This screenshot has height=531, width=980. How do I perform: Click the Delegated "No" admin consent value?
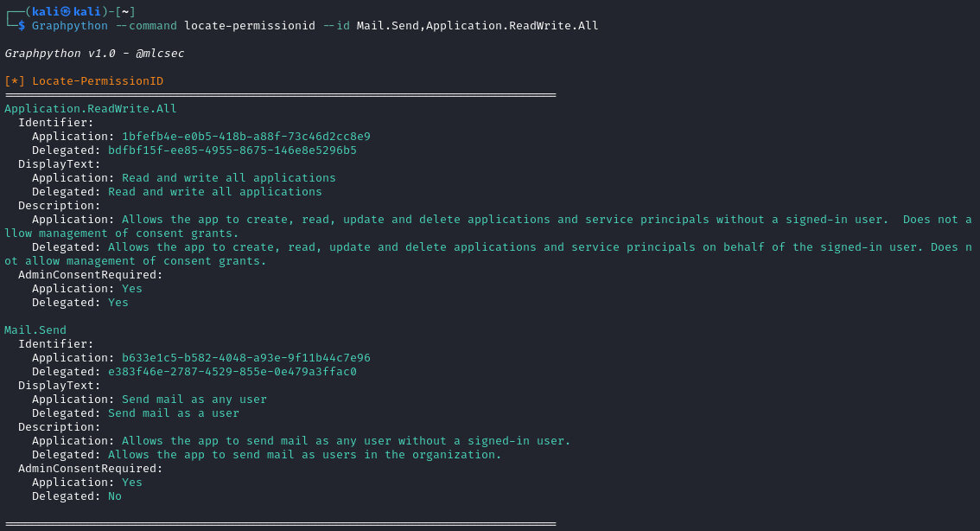pyautogui.click(x=115, y=496)
